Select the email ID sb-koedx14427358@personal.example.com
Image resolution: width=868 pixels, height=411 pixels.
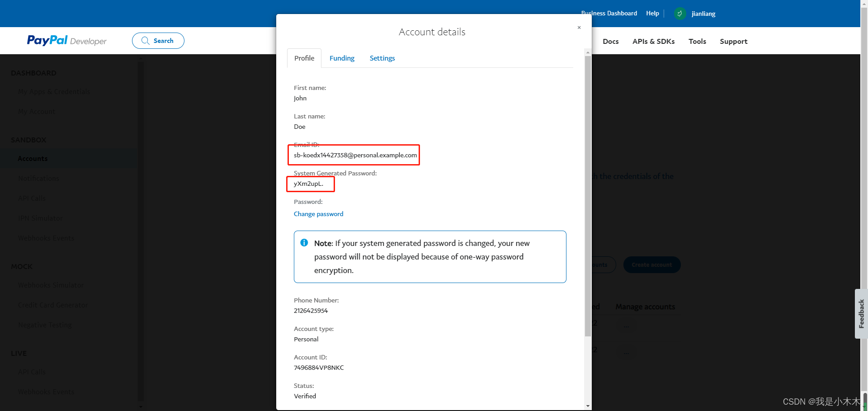pyautogui.click(x=355, y=155)
